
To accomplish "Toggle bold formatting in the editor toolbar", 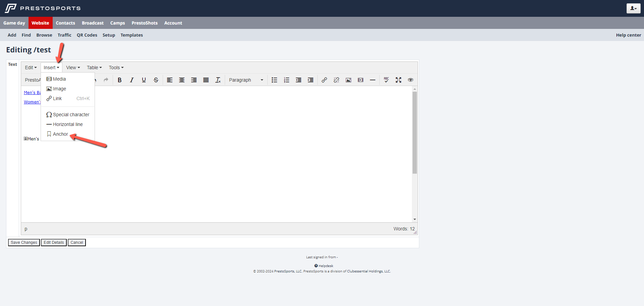I will (119, 80).
